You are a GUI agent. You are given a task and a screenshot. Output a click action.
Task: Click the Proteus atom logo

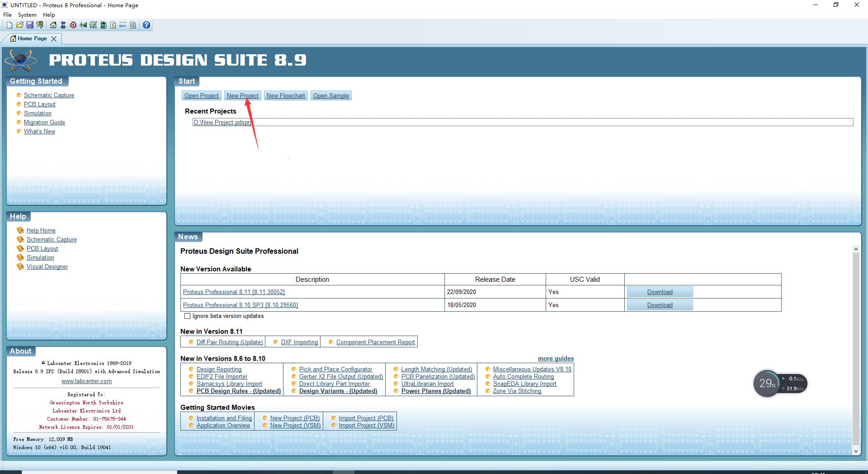pos(21,60)
